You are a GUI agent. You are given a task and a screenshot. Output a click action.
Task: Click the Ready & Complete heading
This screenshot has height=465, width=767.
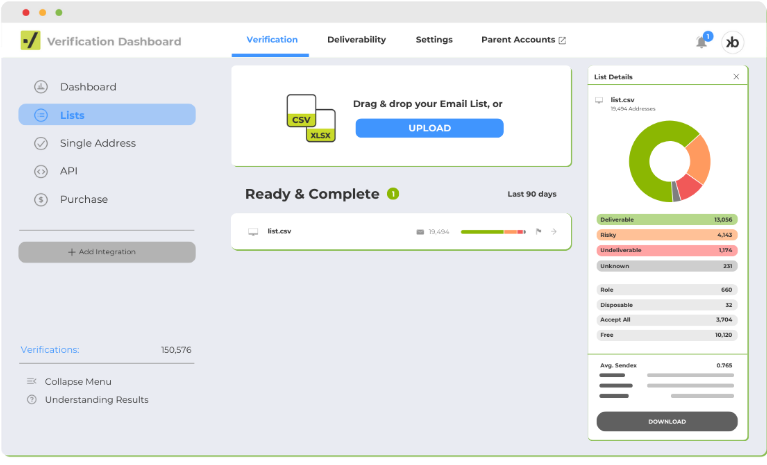pyautogui.click(x=312, y=194)
